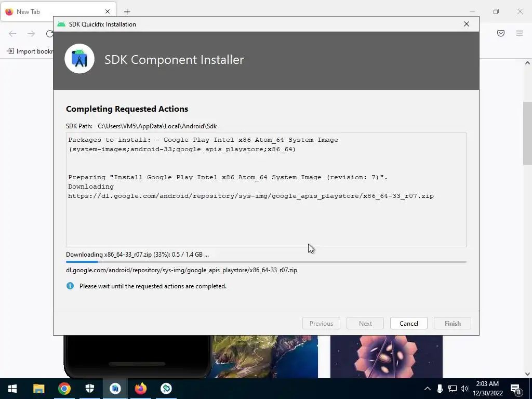Close the Firefox window
532x399 pixels.
point(520,11)
